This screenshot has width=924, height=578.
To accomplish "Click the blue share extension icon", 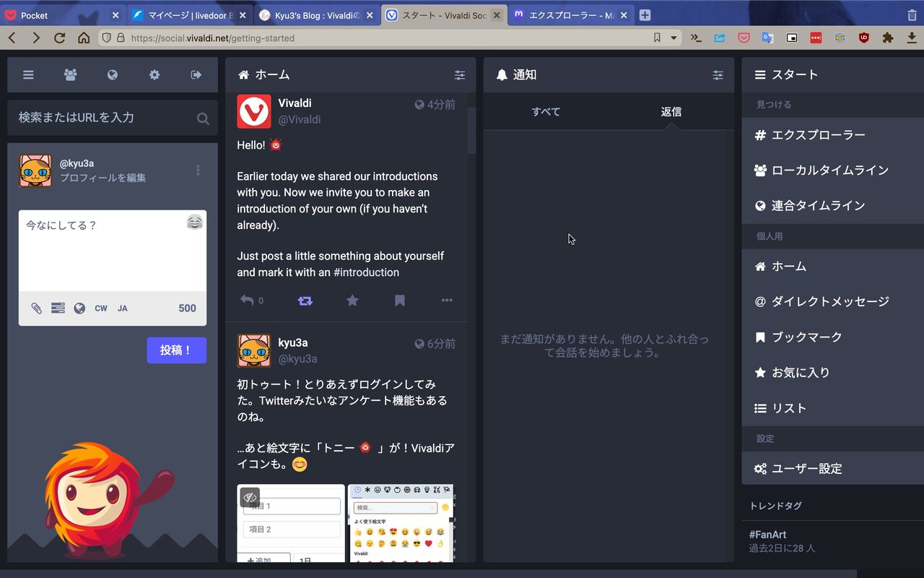I will (x=720, y=38).
